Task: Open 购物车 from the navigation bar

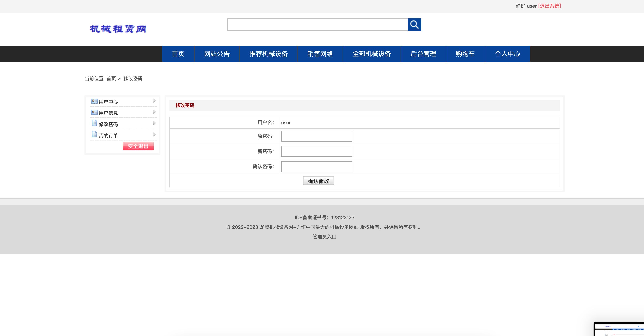Action: point(465,54)
